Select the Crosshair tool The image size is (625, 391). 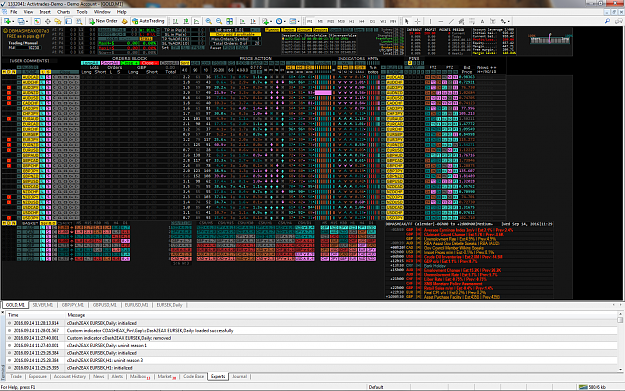(x=418, y=21)
